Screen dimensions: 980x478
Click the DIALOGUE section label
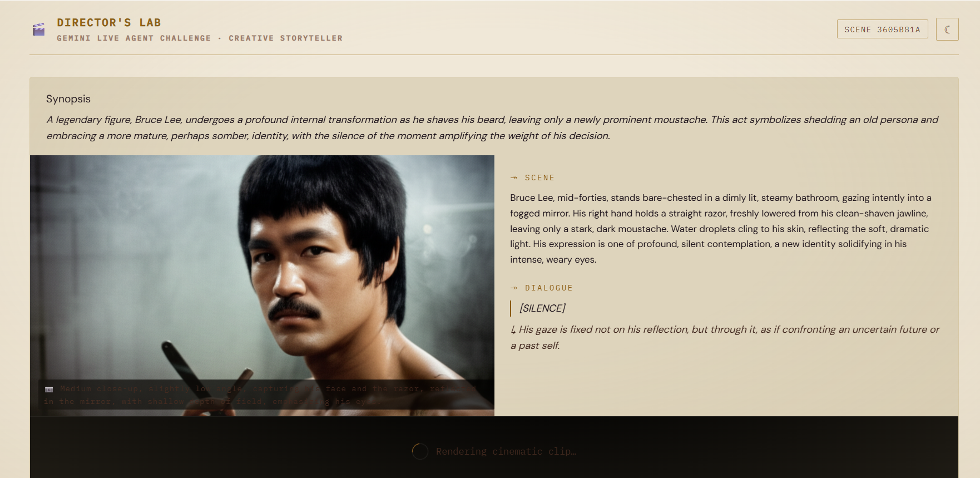548,288
